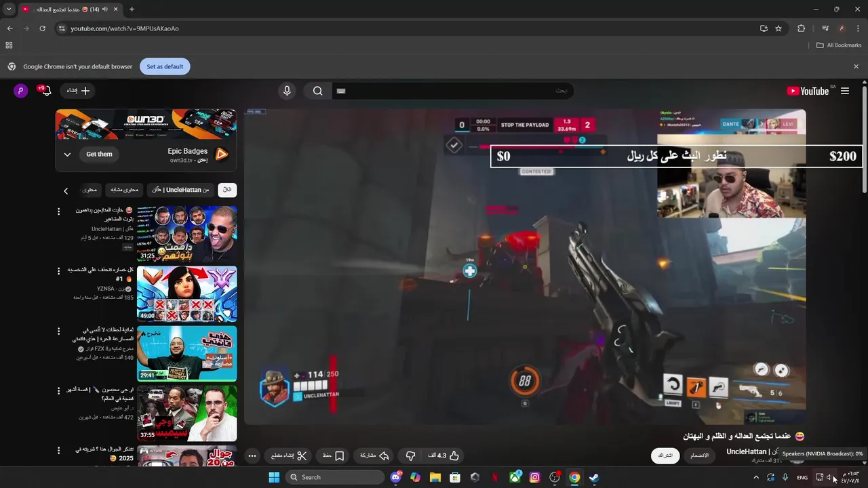This screenshot has width=868, height=488.
Task: Click the browser back arrow
Action: 9,28
